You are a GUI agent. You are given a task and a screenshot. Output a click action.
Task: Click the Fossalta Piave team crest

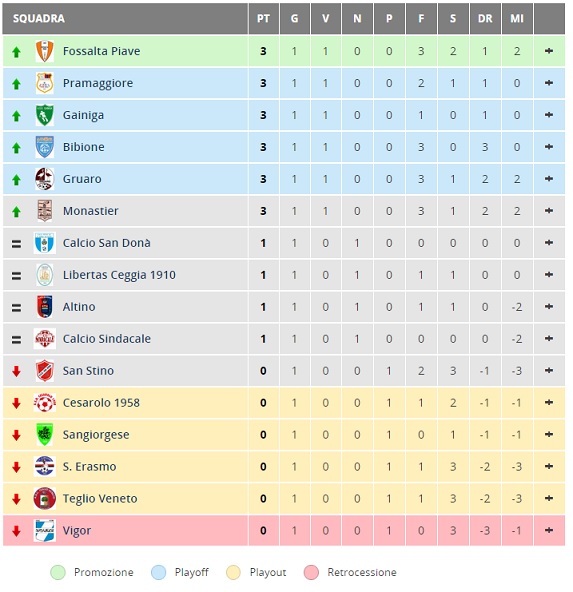click(x=45, y=51)
